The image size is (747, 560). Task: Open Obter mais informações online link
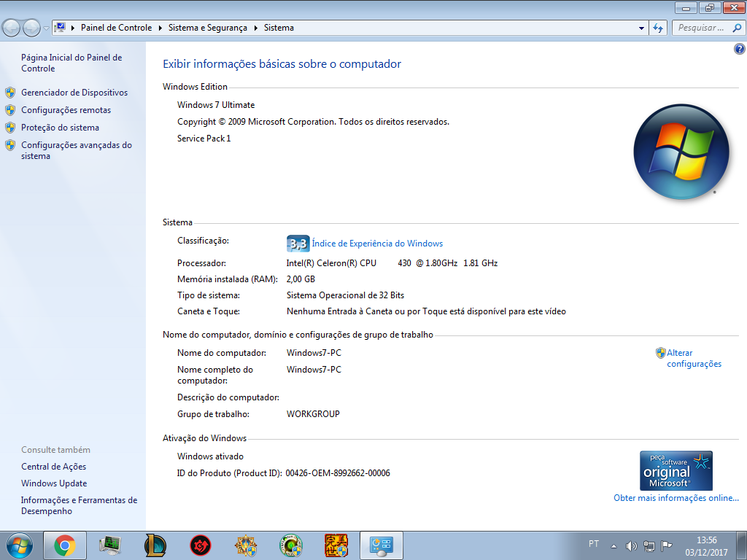(676, 497)
